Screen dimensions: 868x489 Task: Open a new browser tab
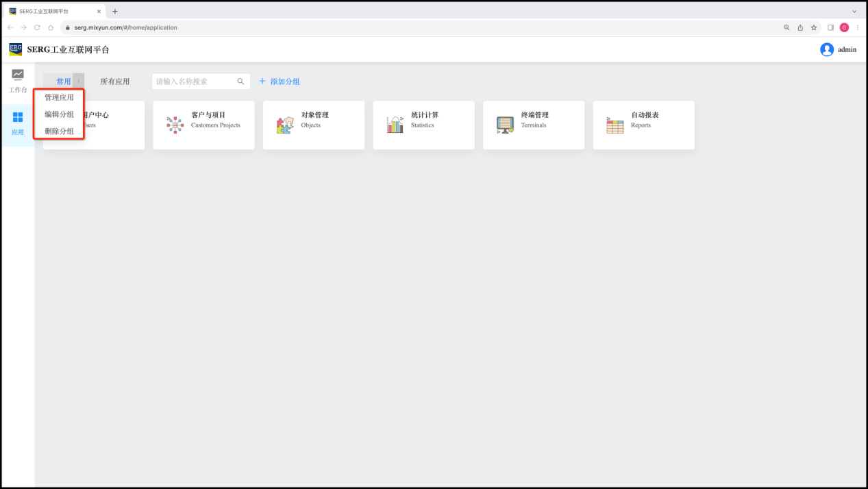click(x=115, y=11)
